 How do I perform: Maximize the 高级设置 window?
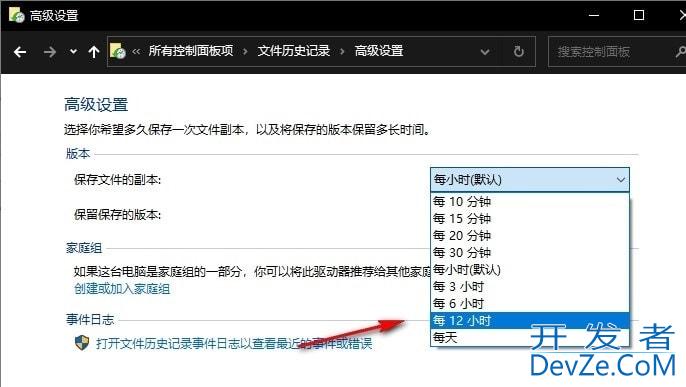click(x=639, y=15)
